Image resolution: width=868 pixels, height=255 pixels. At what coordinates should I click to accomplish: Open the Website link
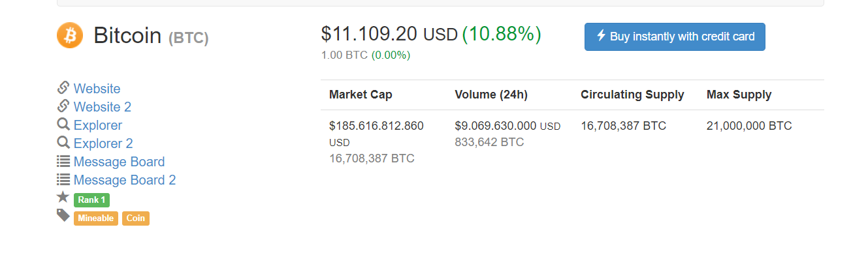click(97, 89)
